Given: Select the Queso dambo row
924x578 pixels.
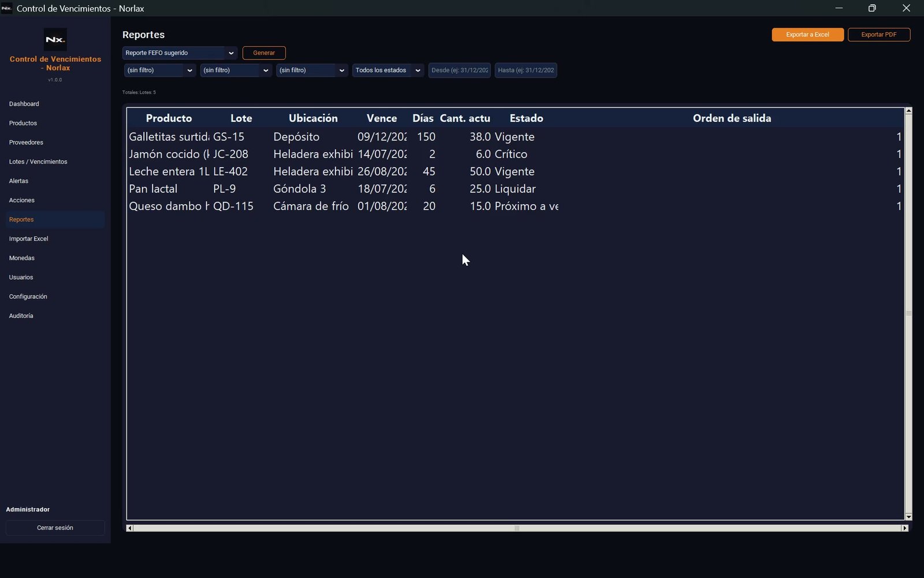Looking at the screenshot, I should click(515, 206).
